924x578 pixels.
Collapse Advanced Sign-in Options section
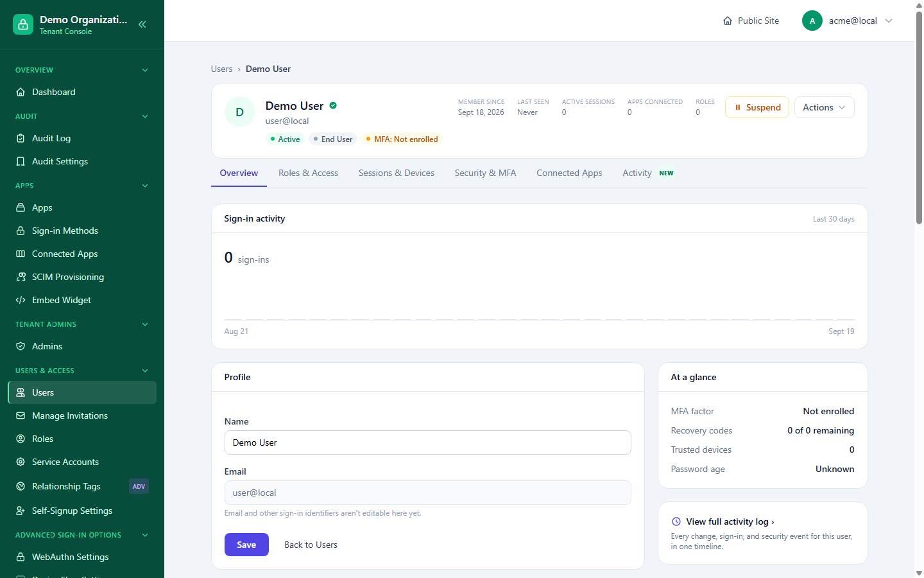point(145,535)
